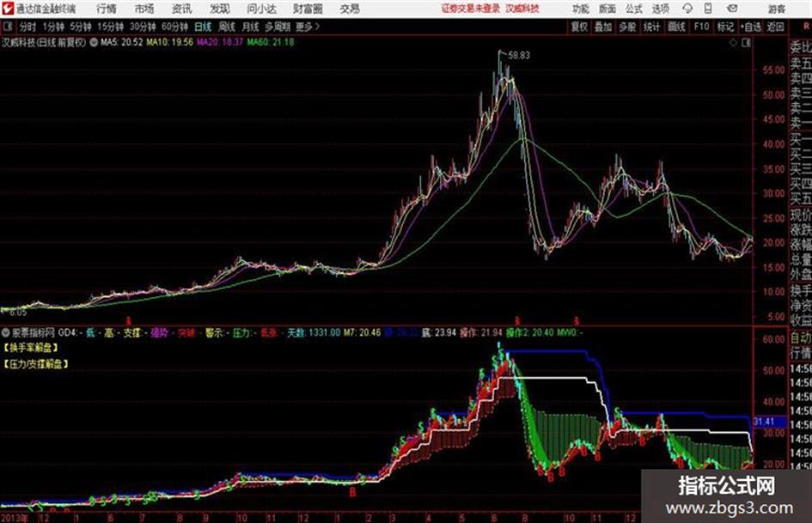Click the 游客 user account label
Image resolution: width=812 pixels, height=523 pixels.
pos(776,9)
